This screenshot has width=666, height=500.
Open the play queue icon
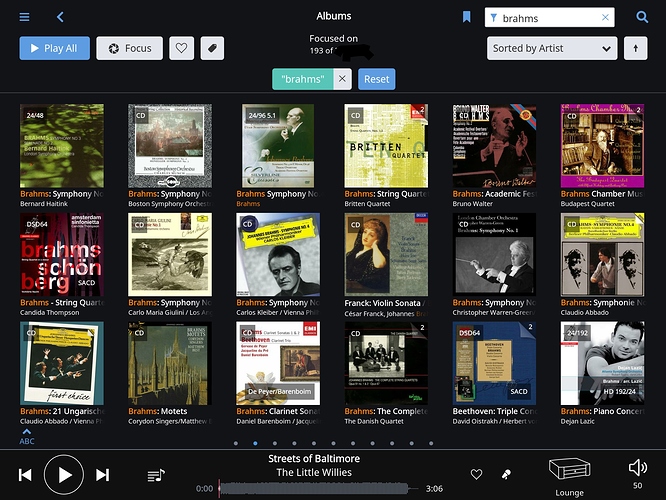click(x=156, y=475)
